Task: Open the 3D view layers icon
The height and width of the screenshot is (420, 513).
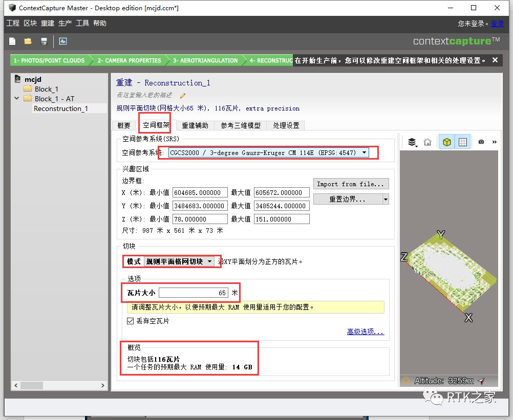Action: coord(412,142)
